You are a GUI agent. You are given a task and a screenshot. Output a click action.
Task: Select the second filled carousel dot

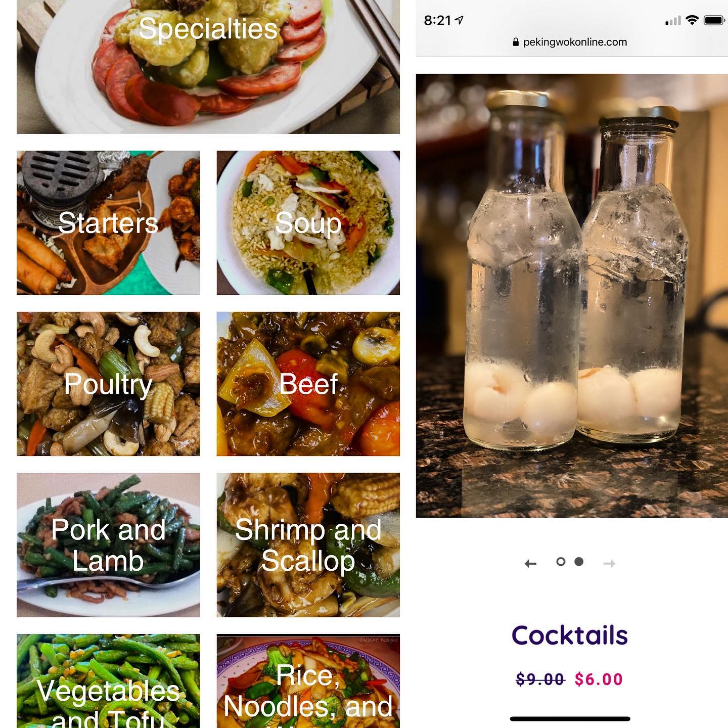[579, 562]
